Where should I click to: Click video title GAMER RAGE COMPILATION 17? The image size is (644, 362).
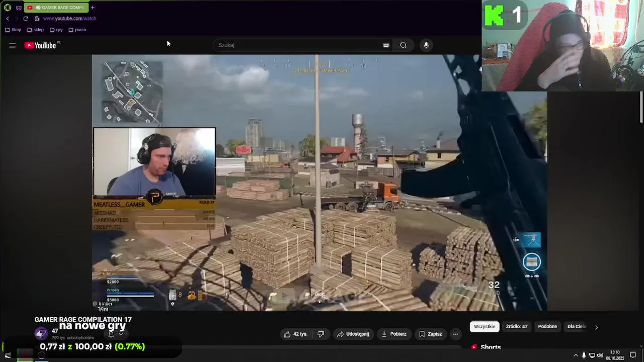[x=83, y=320]
